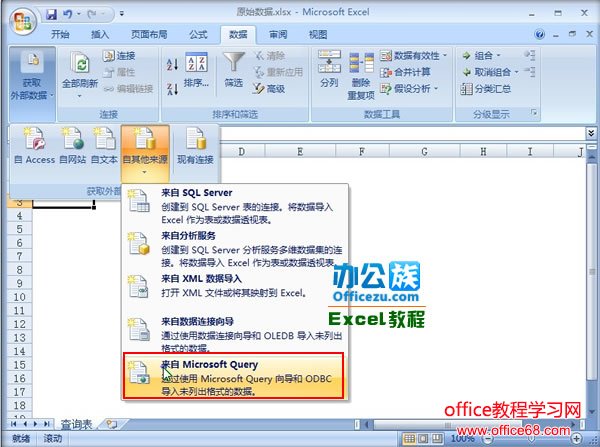Image resolution: width=600 pixels, height=447 pixels.
Task: Open Connections (连接) in the ribbon
Action: click(119, 56)
